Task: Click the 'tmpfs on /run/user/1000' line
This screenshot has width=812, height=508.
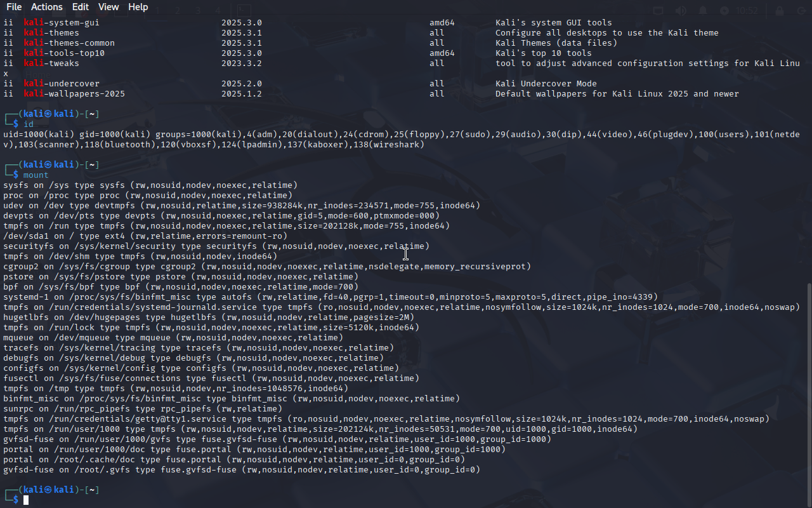Action: pyautogui.click(x=320, y=429)
